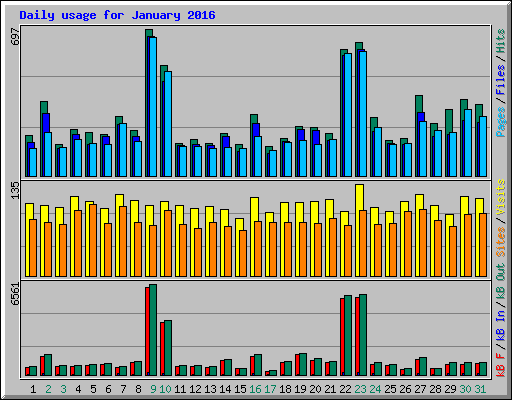The width and height of the screenshot is (512, 400).
Task: Click day 27 on the x-axis
Action: pyautogui.click(x=420, y=389)
